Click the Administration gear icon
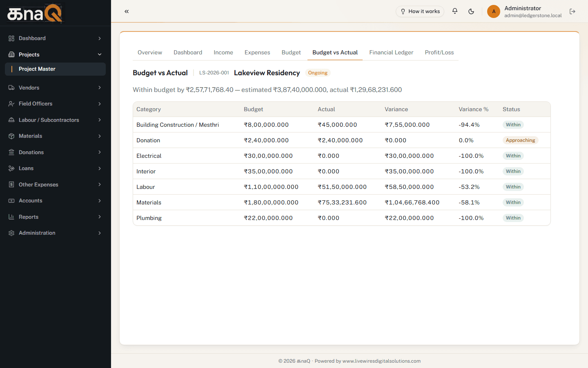 pyautogui.click(x=11, y=233)
